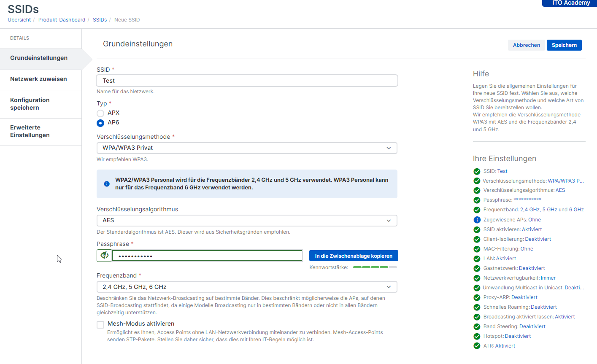Toggle passphrase visibility eye icon
Viewport: 597px width, 364px height.
pyautogui.click(x=104, y=256)
